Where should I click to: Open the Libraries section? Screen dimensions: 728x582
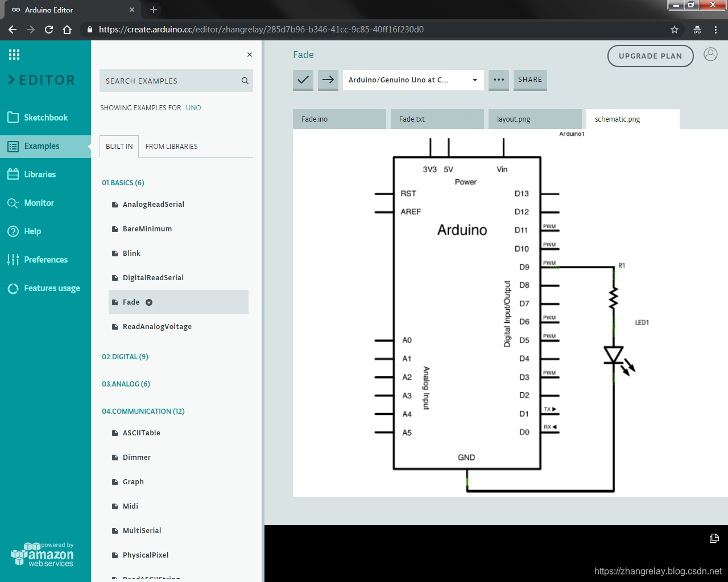point(45,174)
